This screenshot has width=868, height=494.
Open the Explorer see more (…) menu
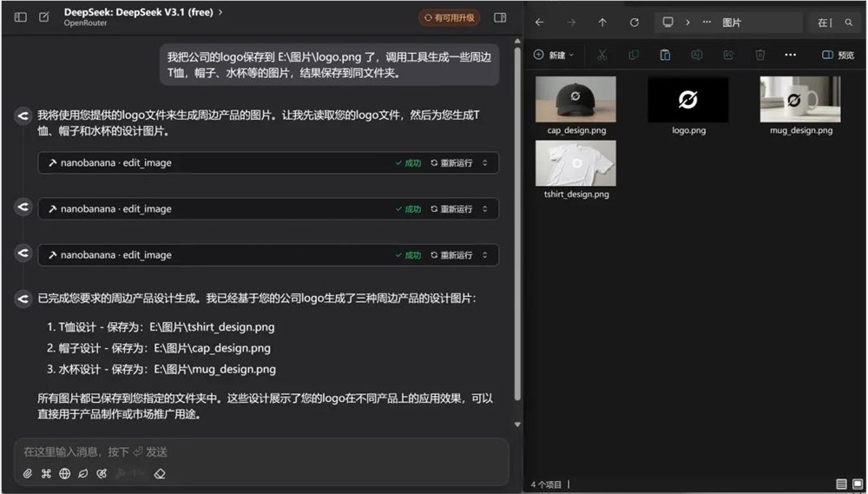point(790,55)
